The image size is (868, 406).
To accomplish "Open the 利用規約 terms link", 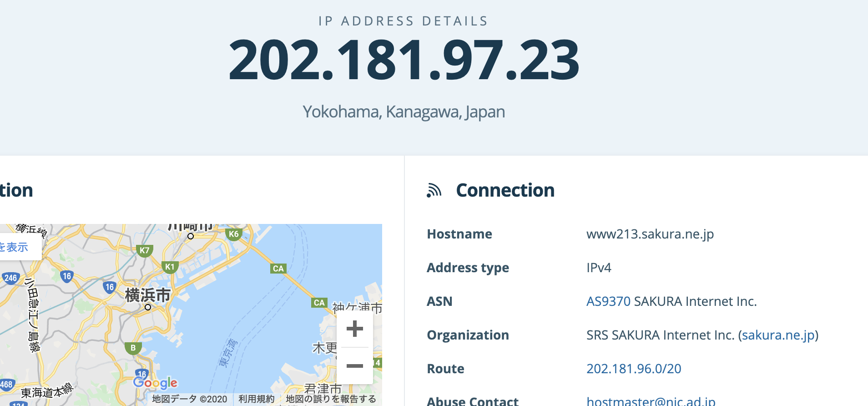I will [257, 399].
